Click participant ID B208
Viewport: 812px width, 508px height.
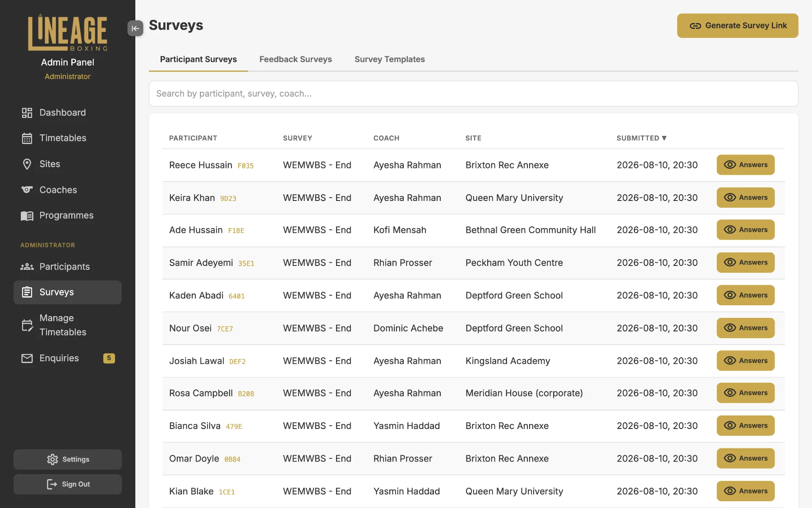coord(246,394)
